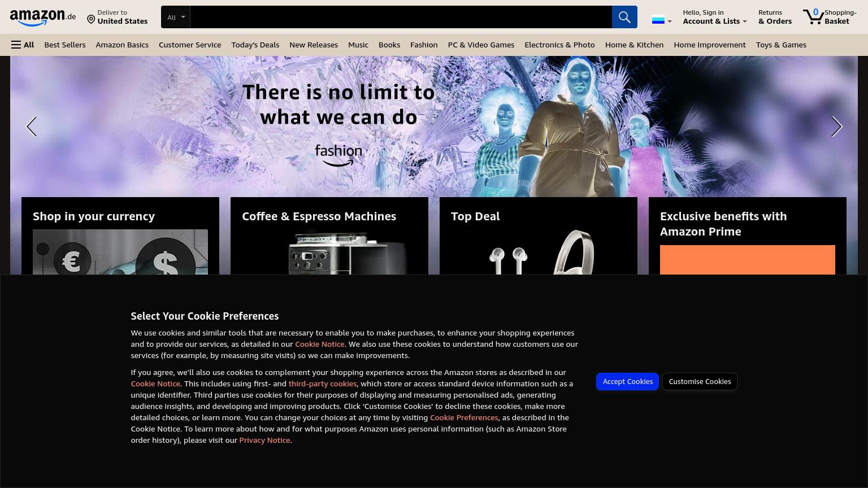Click 'Exclusive benefits with Amazon Prime' heading

[723, 224]
